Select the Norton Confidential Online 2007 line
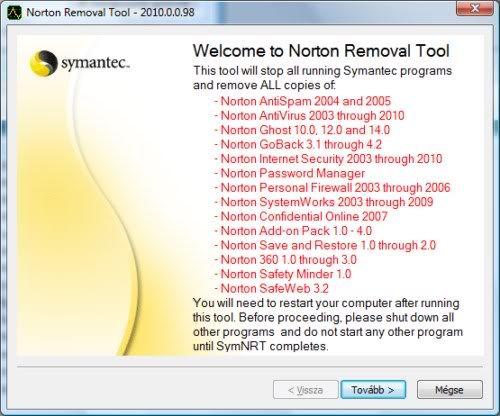 point(300,216)
